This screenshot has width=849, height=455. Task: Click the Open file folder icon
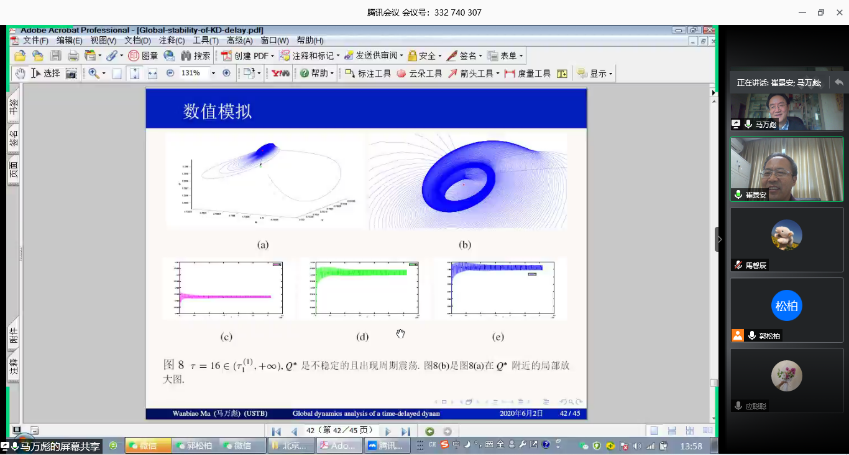[20, 56]
